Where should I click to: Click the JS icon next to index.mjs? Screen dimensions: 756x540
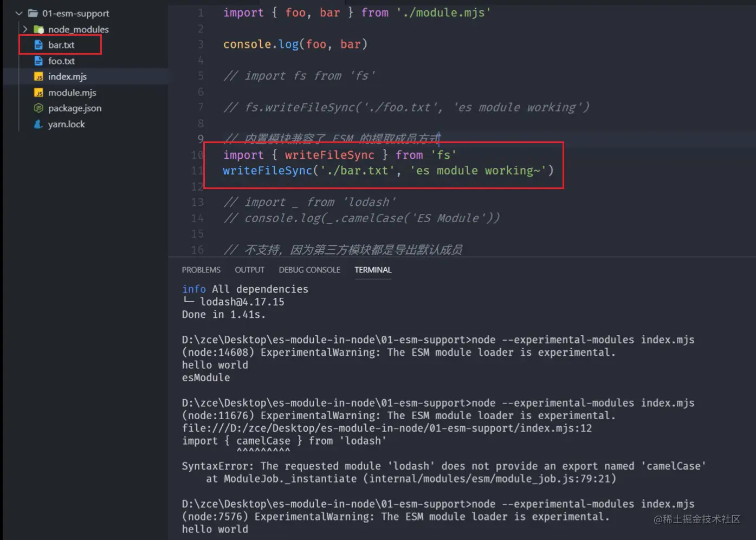click(x=40, y=76)
